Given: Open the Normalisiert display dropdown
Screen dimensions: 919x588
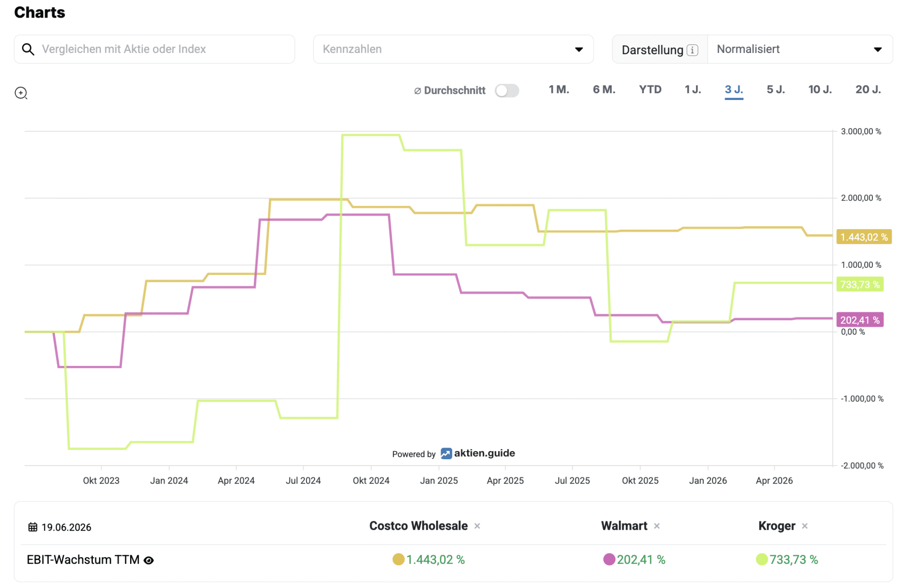Looking at the screenshot, I should (800, 49).
